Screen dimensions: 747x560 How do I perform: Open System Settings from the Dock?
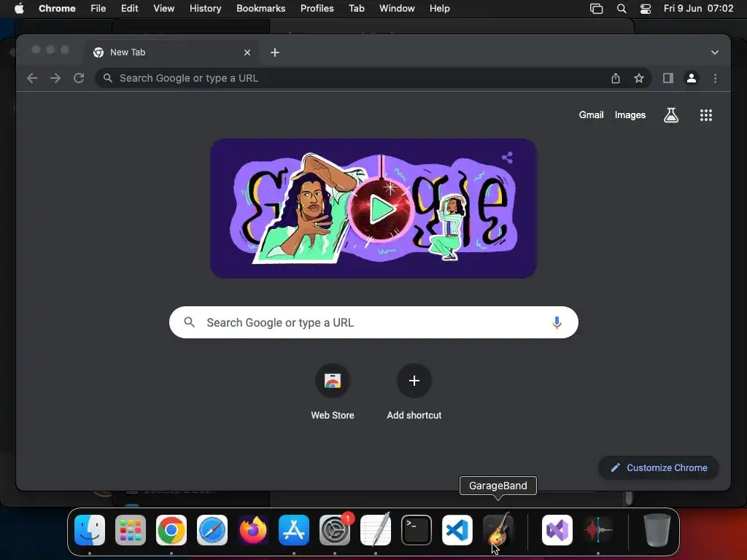tap(335, 530)
